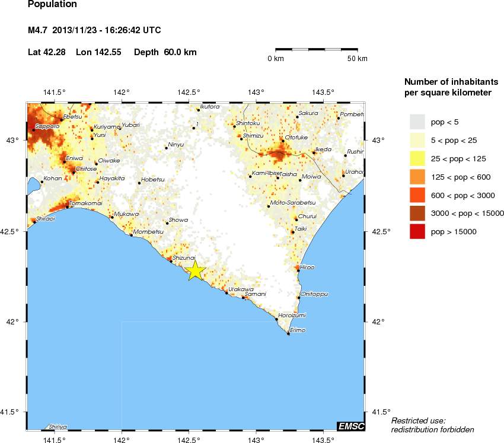
Task: Select the Tomakomai city marker
Action: pos(68,207)
